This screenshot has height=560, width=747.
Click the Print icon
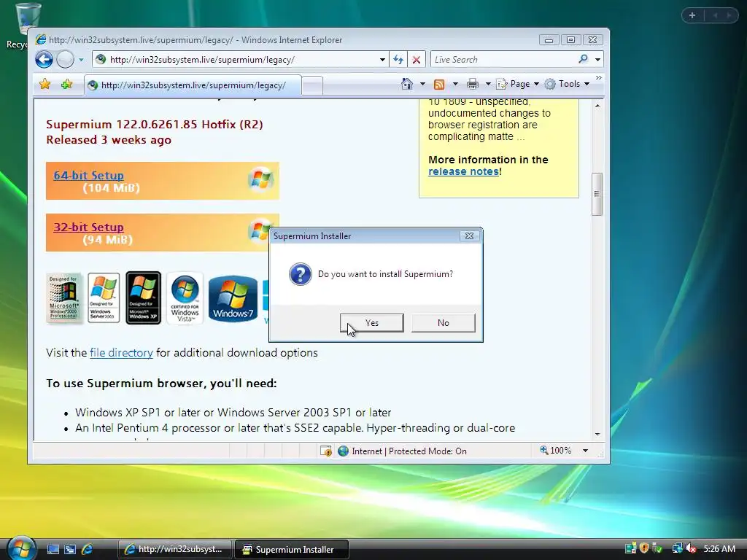coord(473,85)
